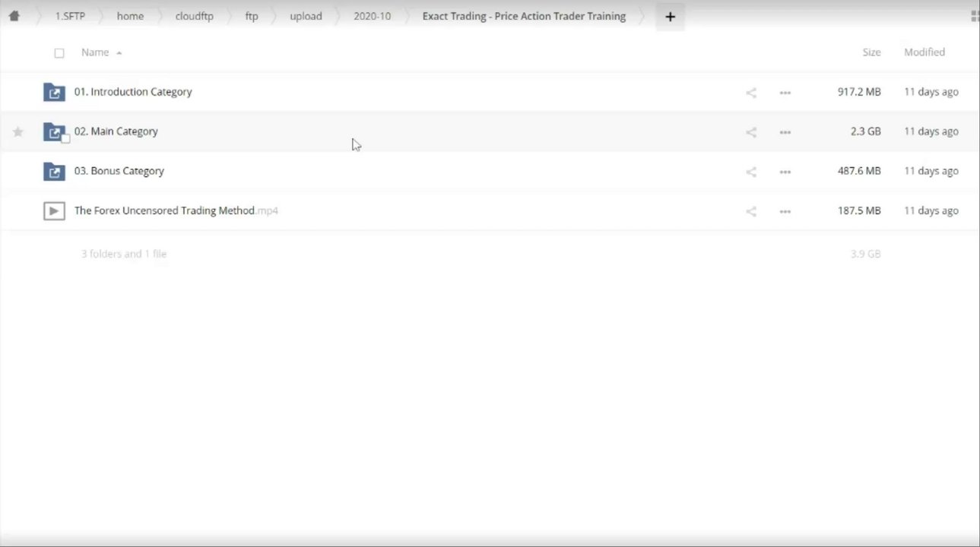Viewport: 980px width, 547px height.
Task: Open 02. Main Category folder name
Action: [116, 131]
